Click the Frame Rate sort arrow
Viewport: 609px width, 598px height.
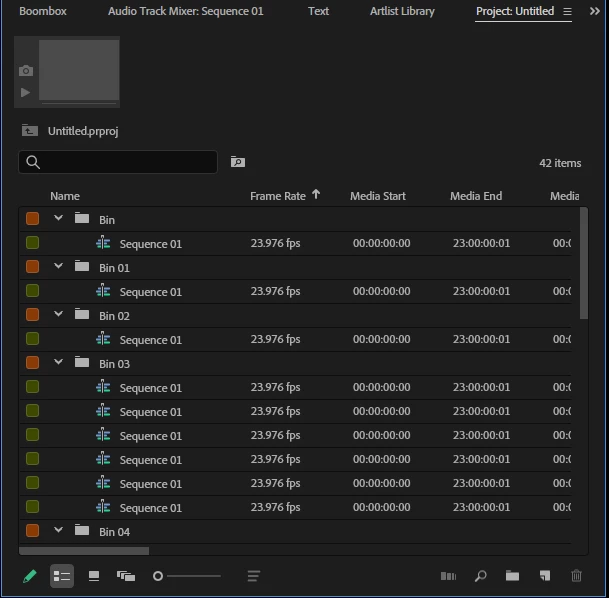click(x=316, y=195)
